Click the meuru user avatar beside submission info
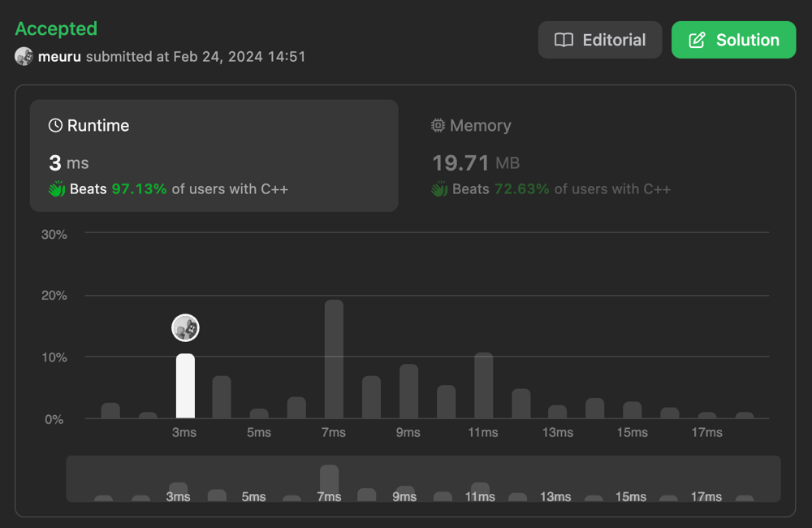 (x=24, y=57)
